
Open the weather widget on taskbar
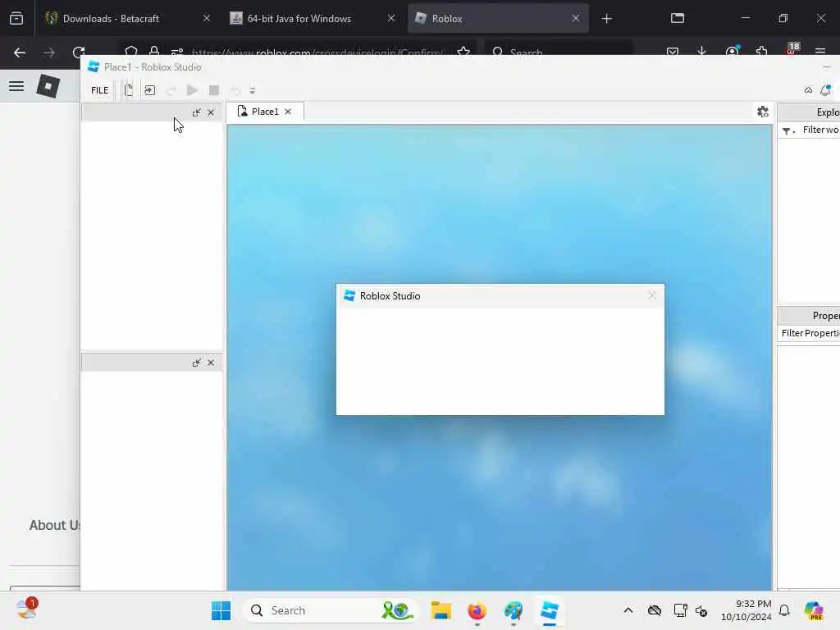(26, 609)
